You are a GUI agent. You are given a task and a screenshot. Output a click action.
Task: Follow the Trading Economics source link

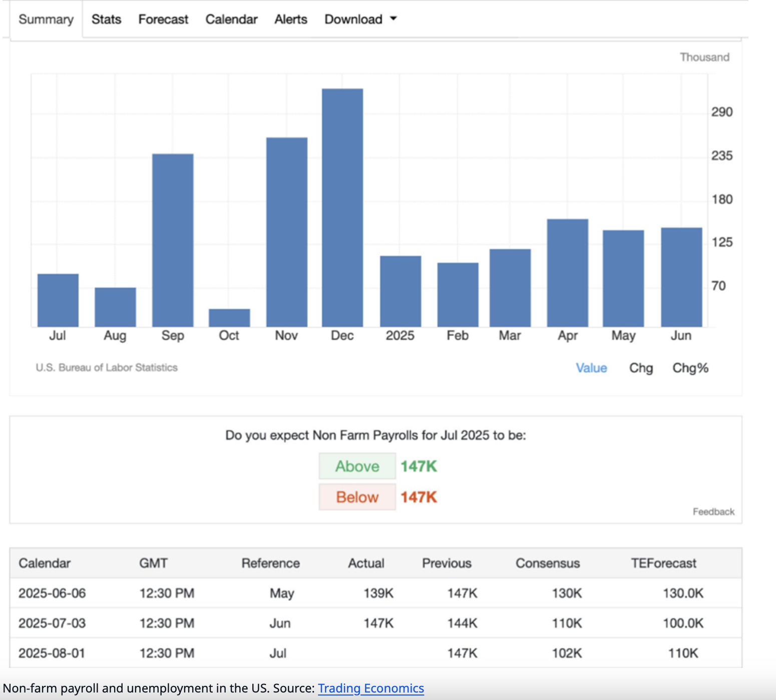click(370, 688)
